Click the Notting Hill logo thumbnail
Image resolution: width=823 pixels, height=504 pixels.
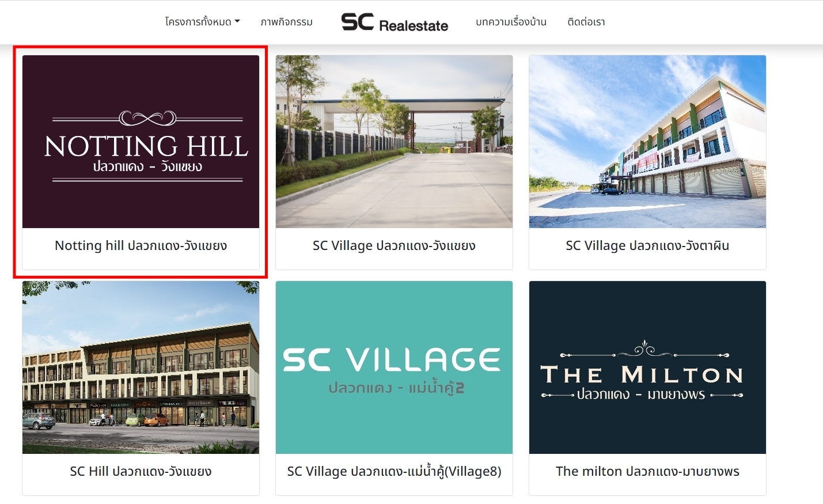tap(141, 142)
